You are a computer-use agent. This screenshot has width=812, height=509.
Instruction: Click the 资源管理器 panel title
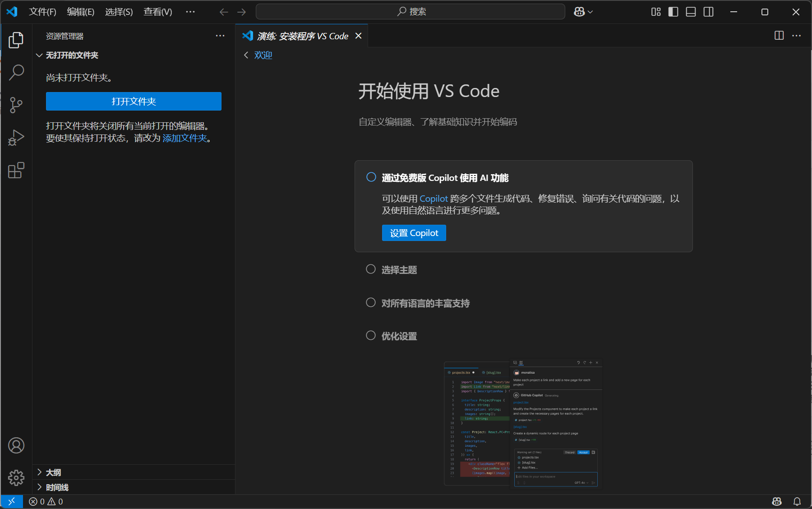(65, 36)
